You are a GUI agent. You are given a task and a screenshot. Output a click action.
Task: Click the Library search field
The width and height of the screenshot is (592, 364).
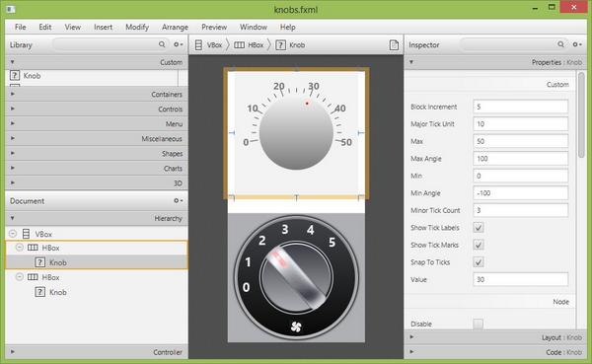point(111,44)
